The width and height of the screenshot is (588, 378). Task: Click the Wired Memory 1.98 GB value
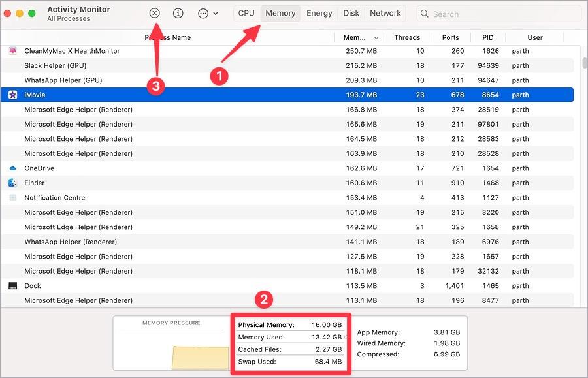click(447, 343)
